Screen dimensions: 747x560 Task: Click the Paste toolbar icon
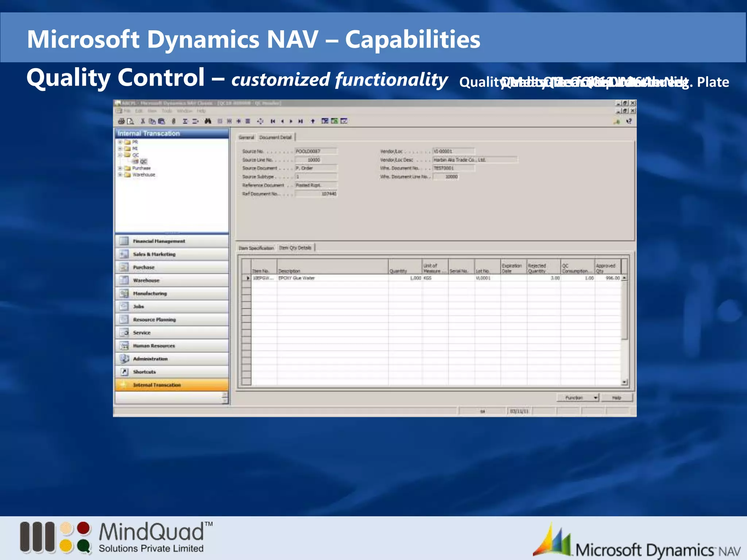[x=162, y=121]
